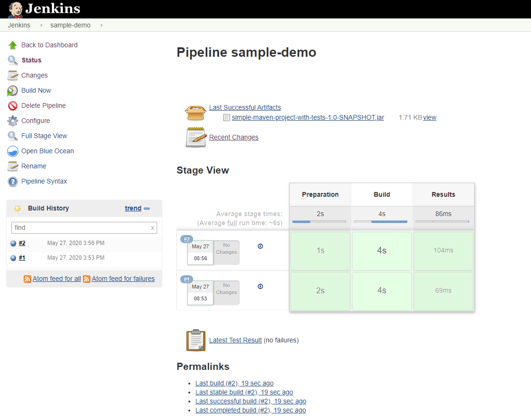Select Rename in the sidebar

[34, 166]
